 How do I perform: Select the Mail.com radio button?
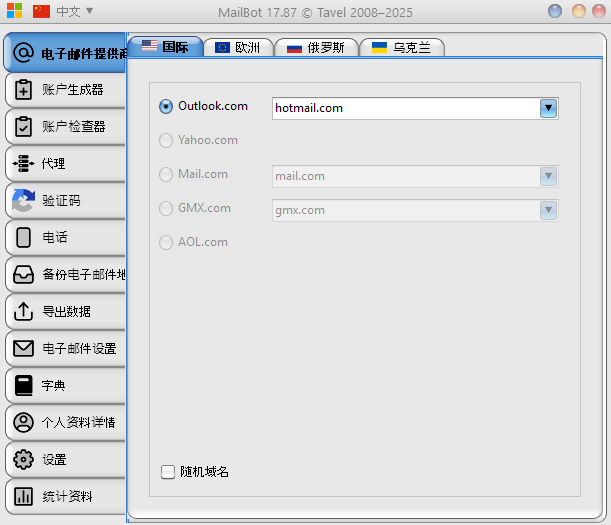[x=166, y=174]
